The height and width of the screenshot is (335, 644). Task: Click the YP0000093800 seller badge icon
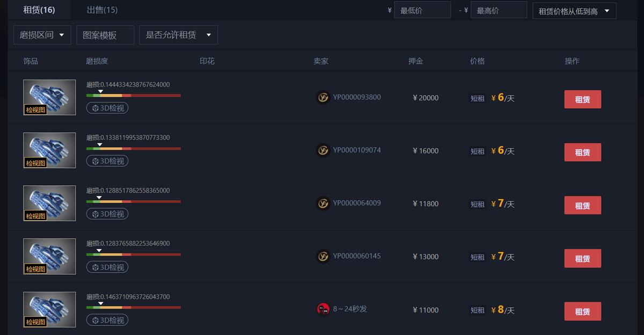pyautogui.click(x=323, y=97)
